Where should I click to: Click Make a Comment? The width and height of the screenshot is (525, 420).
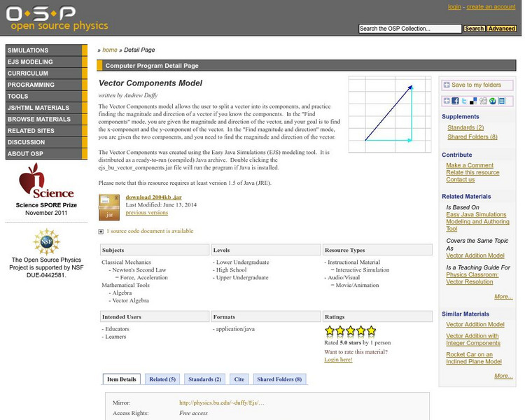tap(470, 165)
